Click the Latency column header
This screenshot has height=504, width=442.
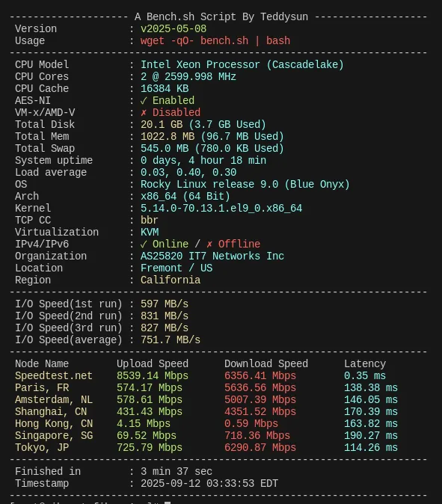point(365,364)
